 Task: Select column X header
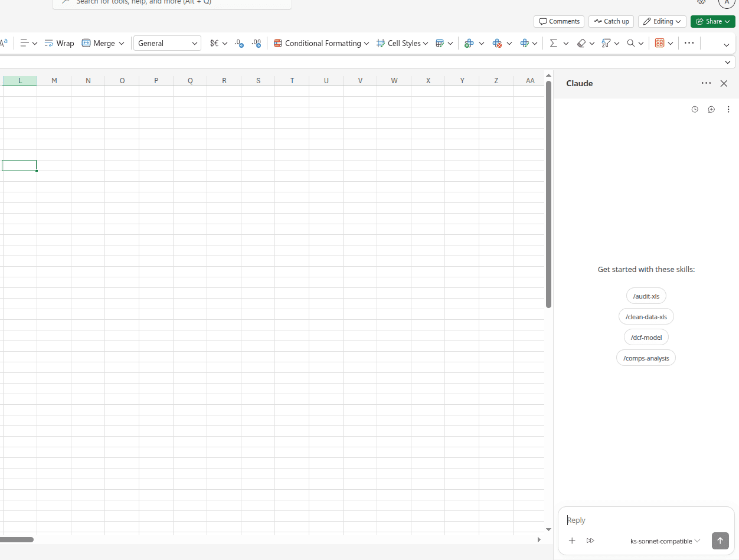pos(428,81)
